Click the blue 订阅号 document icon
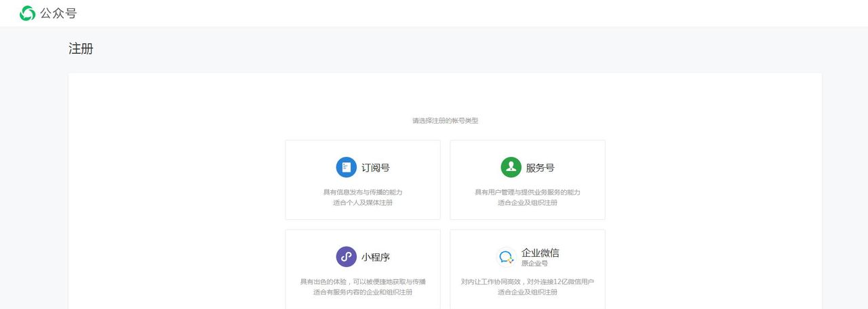The image size is (868, 309). pyautogui.click(x=347, y=167)
